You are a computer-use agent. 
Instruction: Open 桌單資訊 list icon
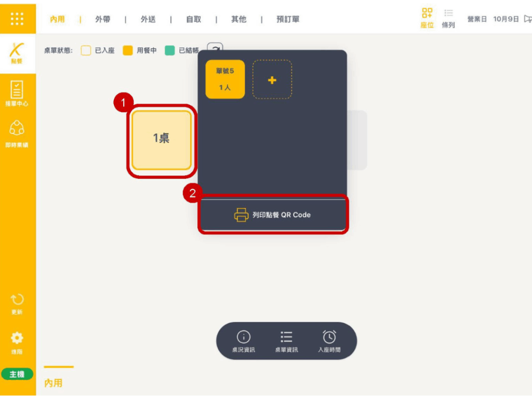pos(286,341)
